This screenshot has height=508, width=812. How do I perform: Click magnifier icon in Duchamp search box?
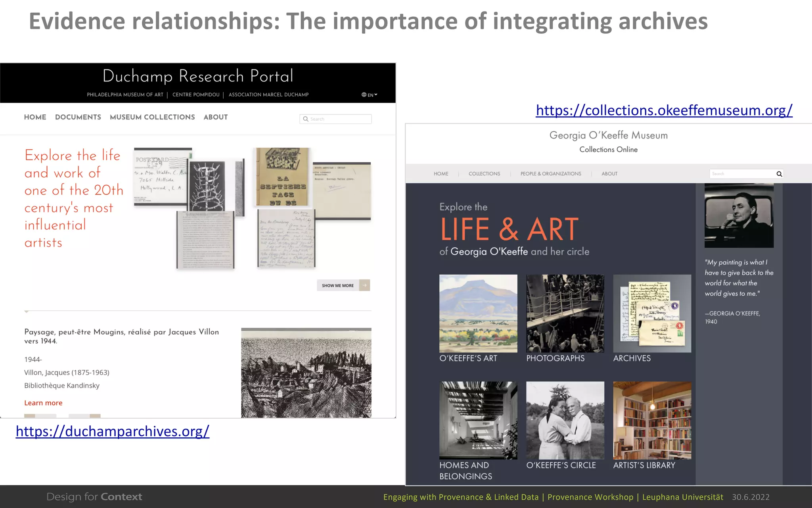306,119
